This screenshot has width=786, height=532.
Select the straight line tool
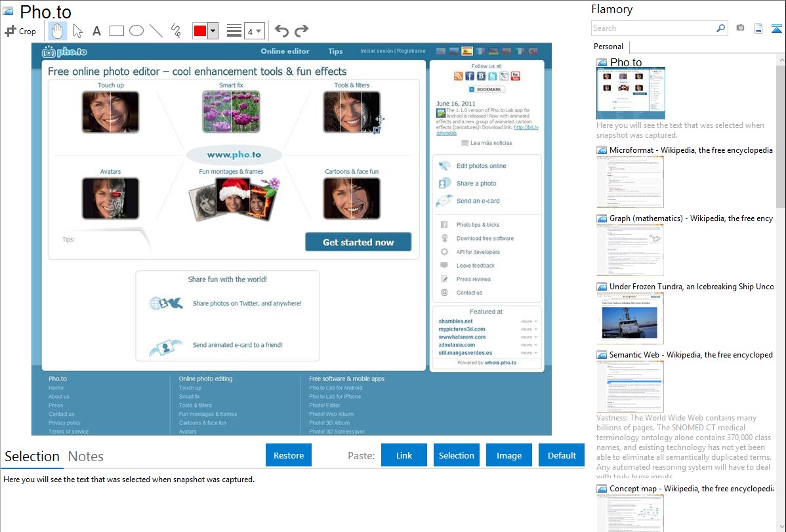pos(156,31)
